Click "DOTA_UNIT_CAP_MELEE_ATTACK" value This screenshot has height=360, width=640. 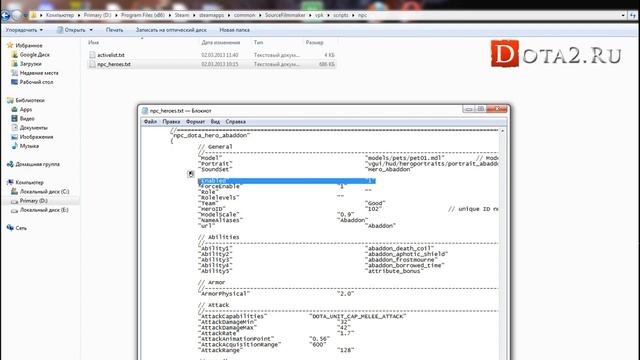click(358, 316)
